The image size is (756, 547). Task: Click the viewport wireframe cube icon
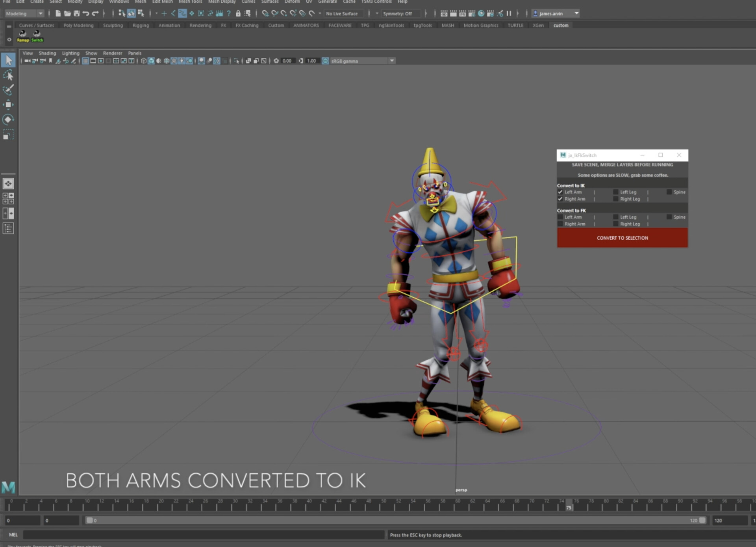144,61
